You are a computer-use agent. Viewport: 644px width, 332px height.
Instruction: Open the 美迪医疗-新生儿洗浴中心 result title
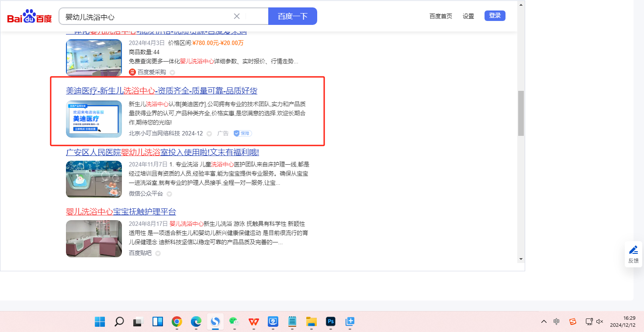click(161, 91)
